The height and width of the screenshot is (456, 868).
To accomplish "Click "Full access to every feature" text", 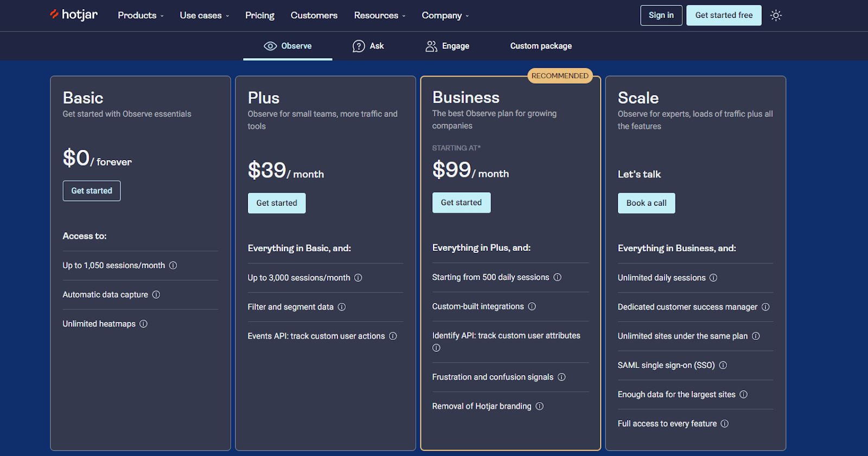I will 667,424.
